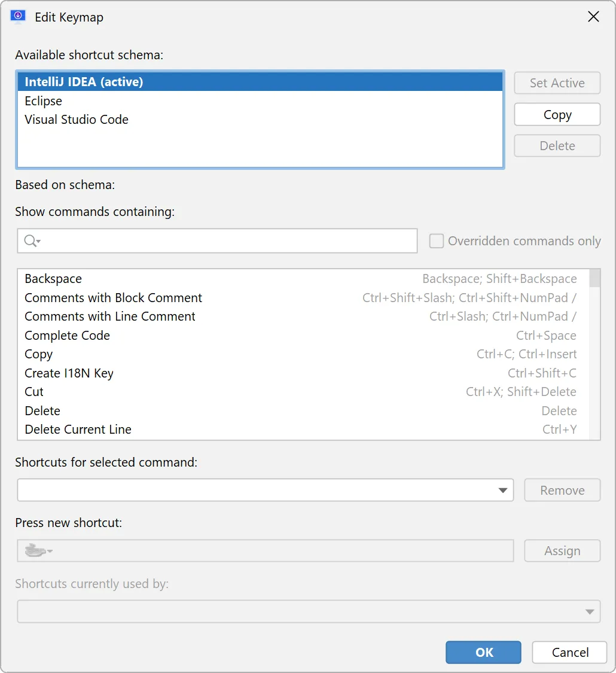Viewport: 616px width, 673px height.
Task: Select the Complete Code command
Action: [x=303, y=335]
